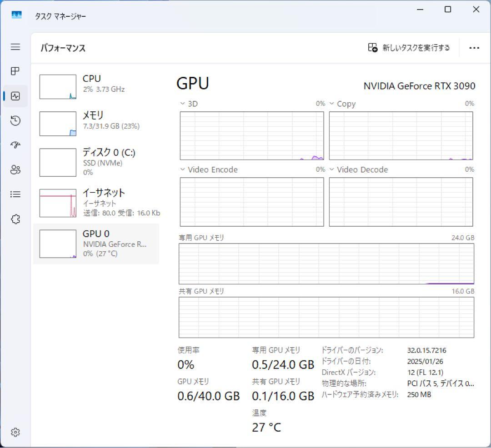Run a new task with 新しいタスクを実行する
This screenshot has height=448, width=491.
409,48
